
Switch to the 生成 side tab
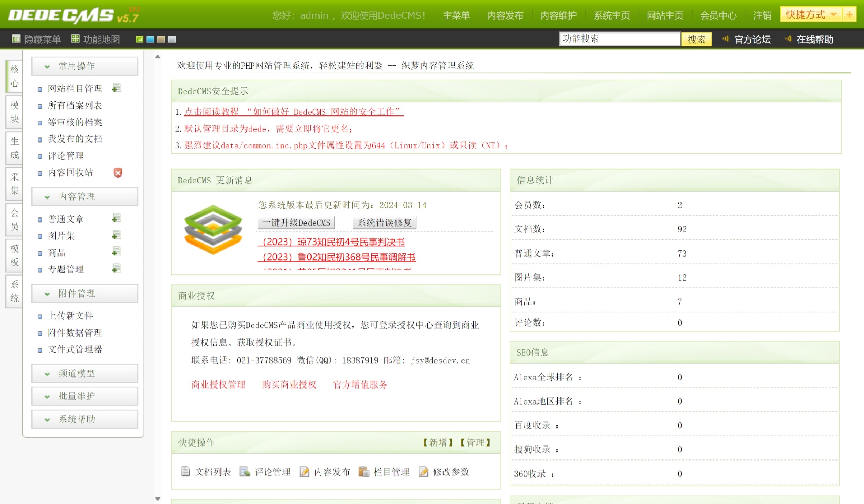[15, 148]
